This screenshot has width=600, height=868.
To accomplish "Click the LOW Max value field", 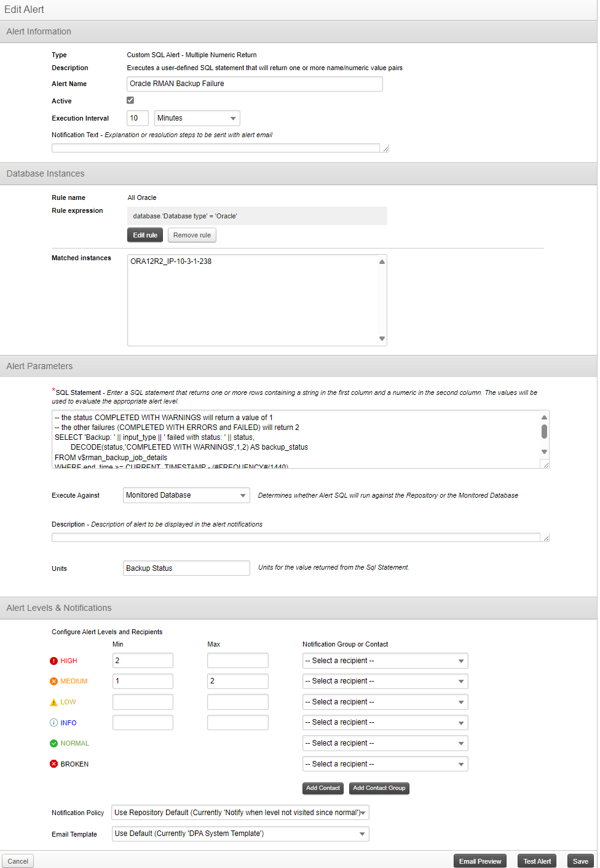I will (238, 702).
